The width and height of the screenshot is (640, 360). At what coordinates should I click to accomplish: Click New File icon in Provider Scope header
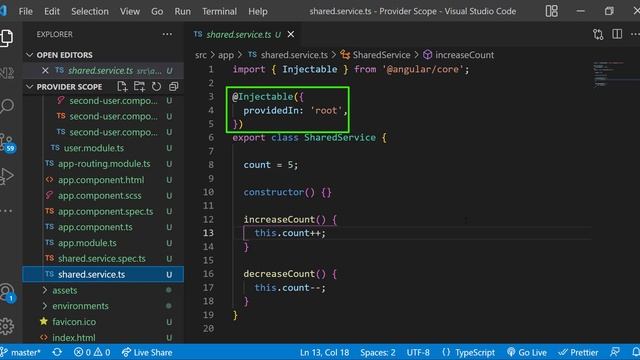(122, 87)
